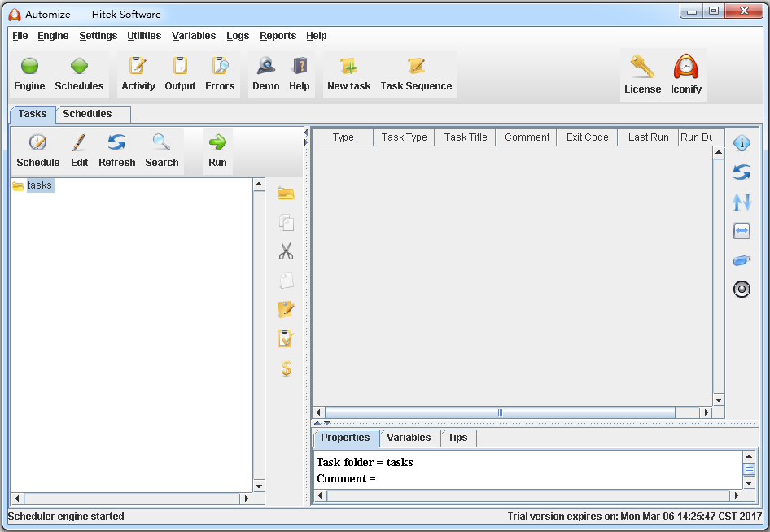The image size is (770, 532).
Task: Sort by Comment column header
Action: 527,137
